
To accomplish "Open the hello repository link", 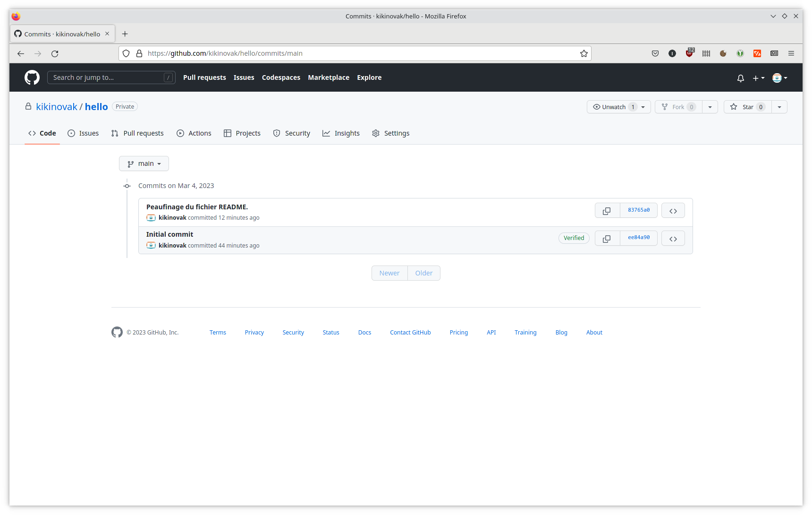I will 96,107.
